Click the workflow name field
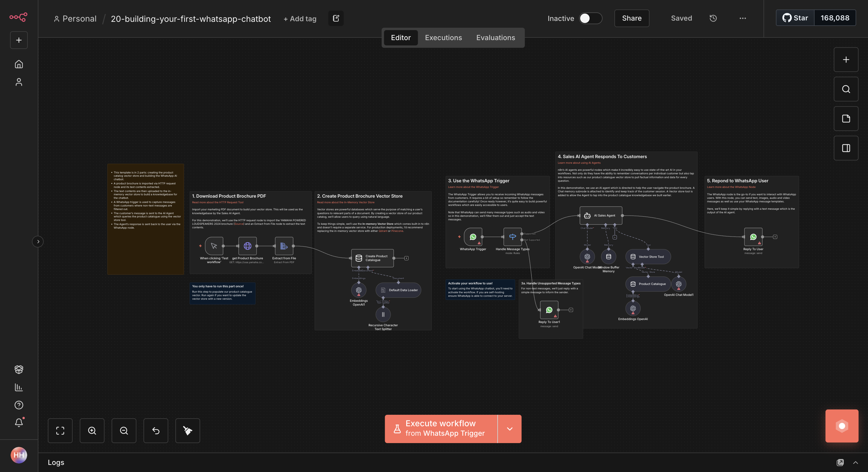This screenshot has width=868, height=472. (191, 19)
